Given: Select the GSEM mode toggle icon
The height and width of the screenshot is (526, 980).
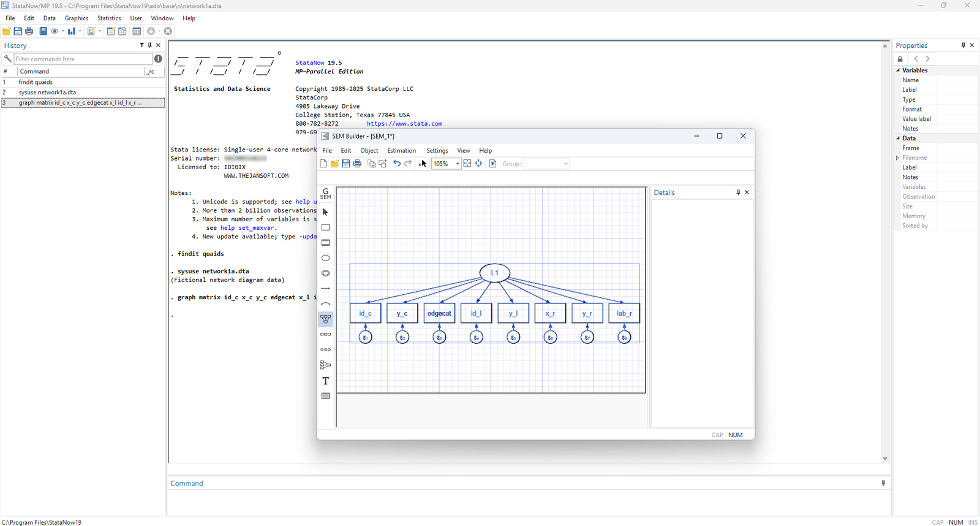Looking at the screenshot, I should 326,194.
